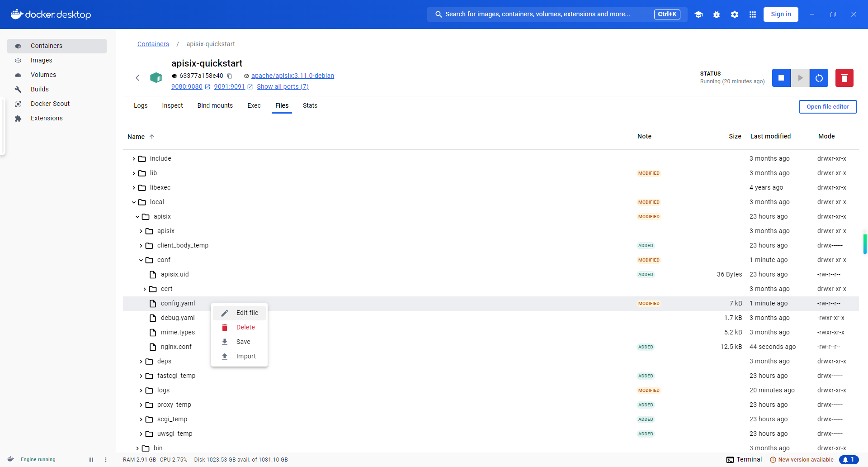Open the Containers breadcrumb link
Image resolution: width=868 pixels, height=467 pixels.
click(x=153, y=44)
